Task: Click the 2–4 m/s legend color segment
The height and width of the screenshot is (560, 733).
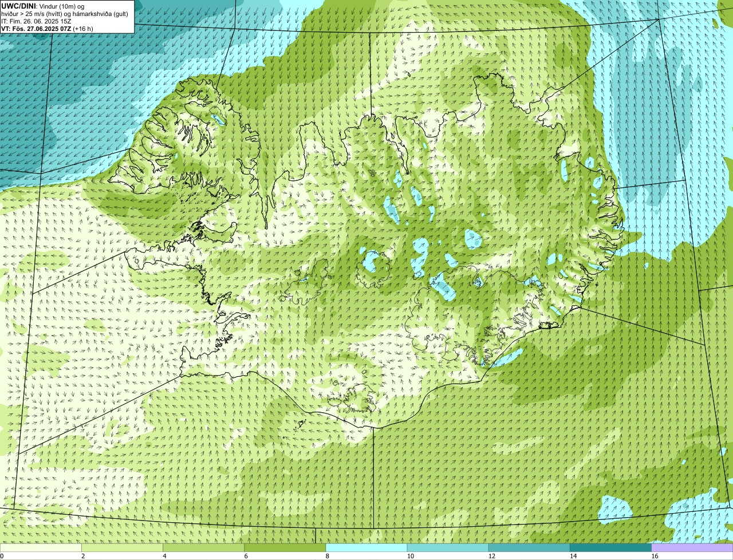Action: point(122,547)
